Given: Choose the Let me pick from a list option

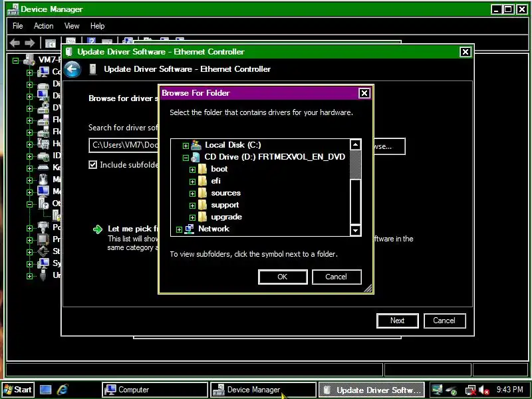Looking at the screenshot, I should (132, 229).
